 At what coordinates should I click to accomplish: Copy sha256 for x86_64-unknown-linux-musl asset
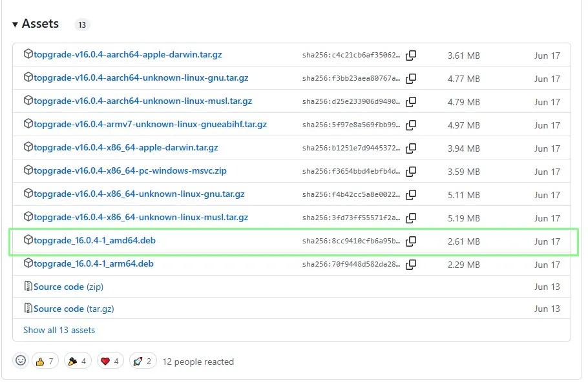click(x=411, y=218)
